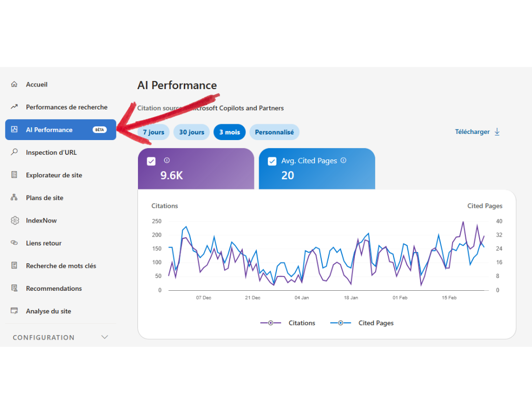Toggle Citations series in chart legend

(288, 323)
